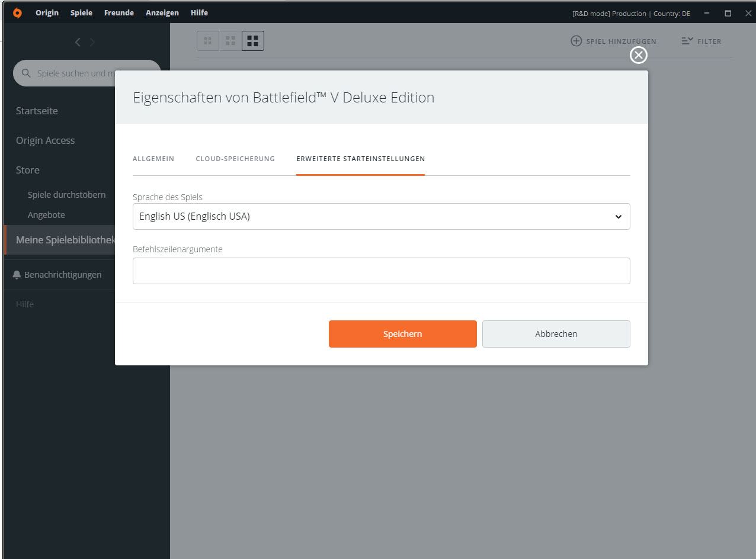Select the large grid view icon
The height and width of the screenshot is (559, 756).
tap(253, 41)
